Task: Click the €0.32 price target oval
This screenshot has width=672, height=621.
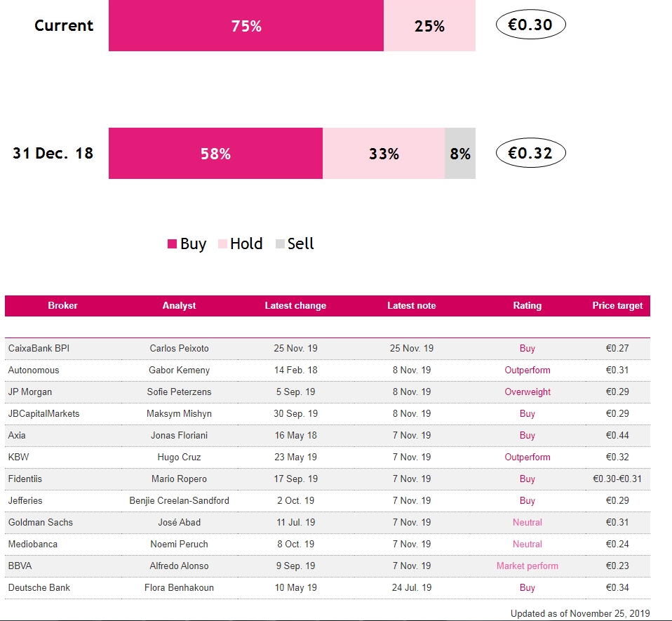Action: click(x=530, y=153)
